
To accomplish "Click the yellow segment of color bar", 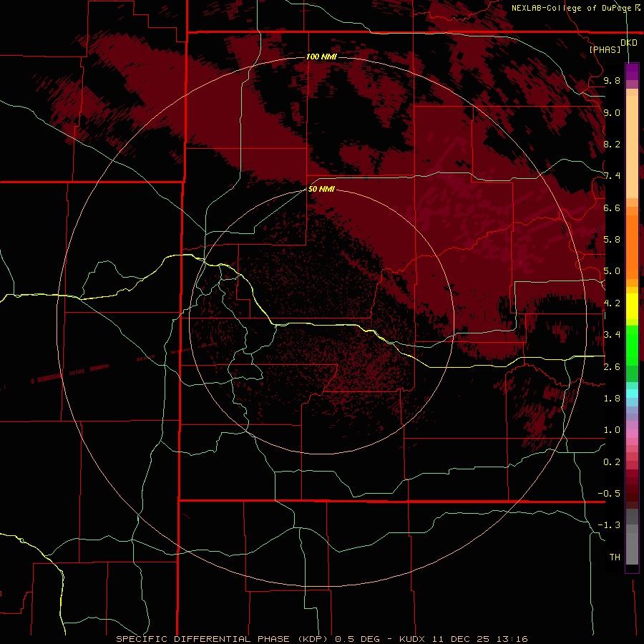I will (632, 306).
